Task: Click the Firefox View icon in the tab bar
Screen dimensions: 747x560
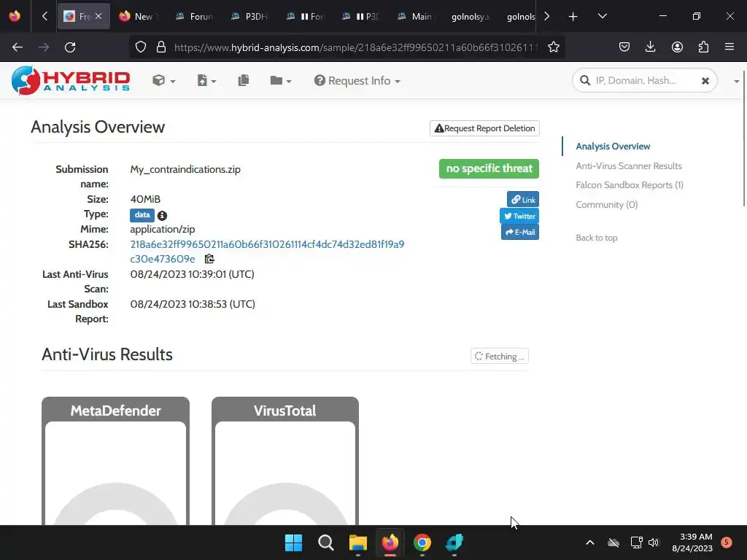Action: tap(15, 16)
